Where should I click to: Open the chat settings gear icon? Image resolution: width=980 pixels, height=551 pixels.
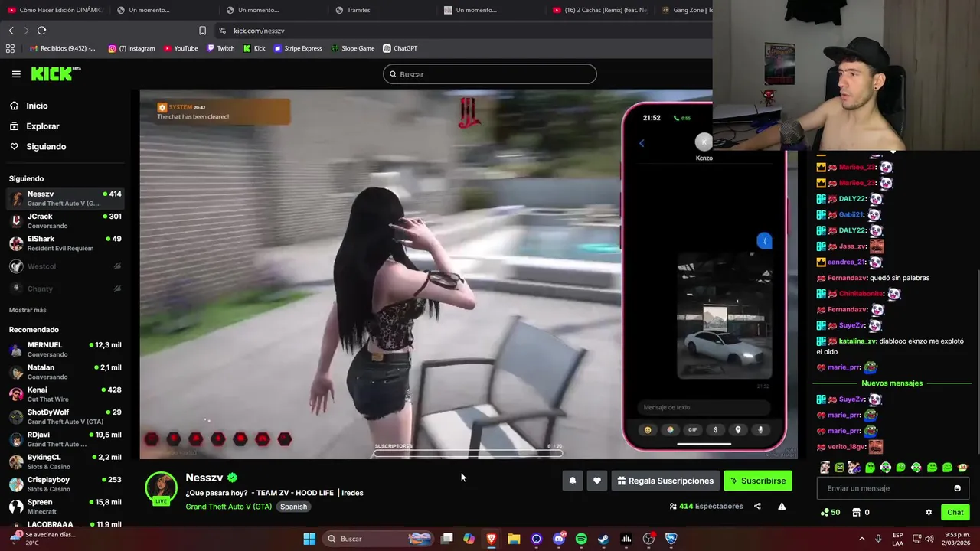(x=929, y=513)
